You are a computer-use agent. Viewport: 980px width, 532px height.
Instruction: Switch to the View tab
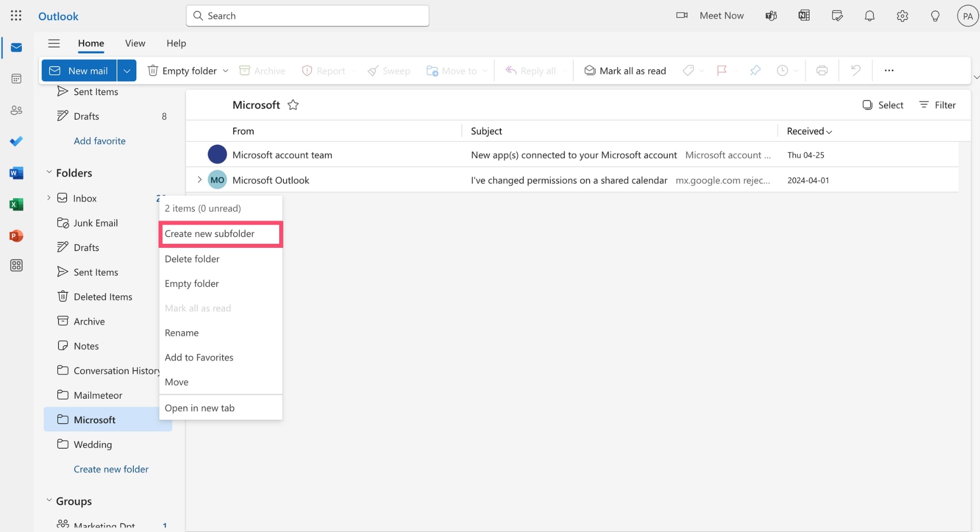point(135,43)
